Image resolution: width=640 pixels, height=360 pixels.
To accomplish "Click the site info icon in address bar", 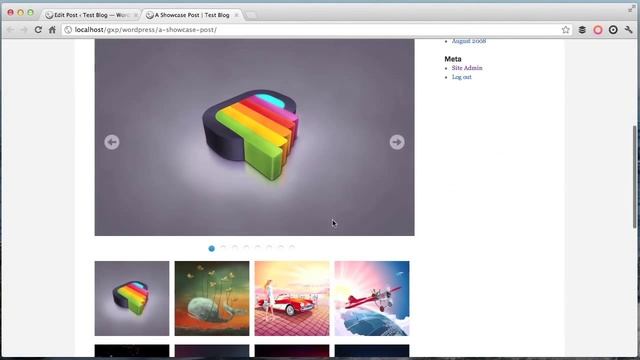I will [x=68, y=30].
